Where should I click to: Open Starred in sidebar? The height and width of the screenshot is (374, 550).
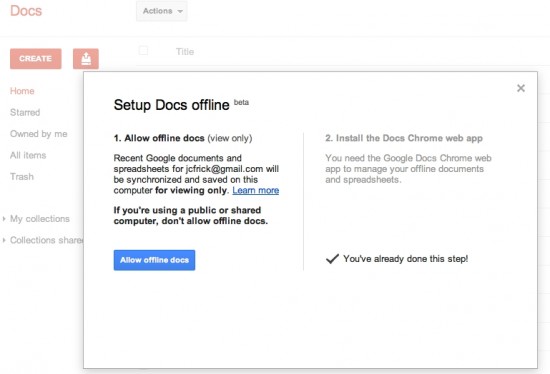(x=25, y=112)
